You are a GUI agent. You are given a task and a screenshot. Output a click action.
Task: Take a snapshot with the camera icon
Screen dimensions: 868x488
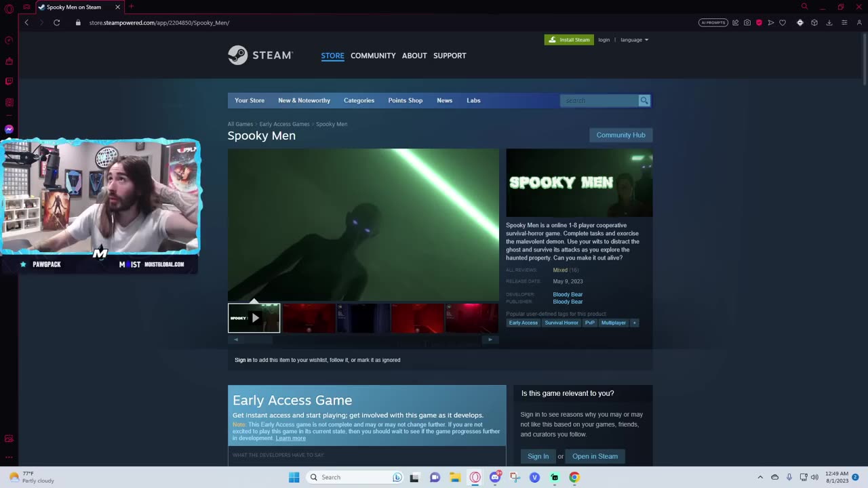(x=747, y=22)
